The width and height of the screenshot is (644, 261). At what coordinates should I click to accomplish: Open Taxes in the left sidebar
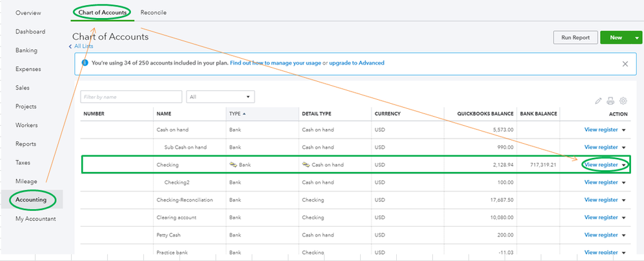coord(23,162)
